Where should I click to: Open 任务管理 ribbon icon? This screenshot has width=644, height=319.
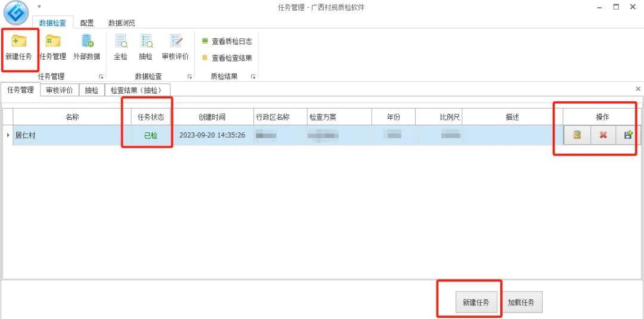(52, 48)
